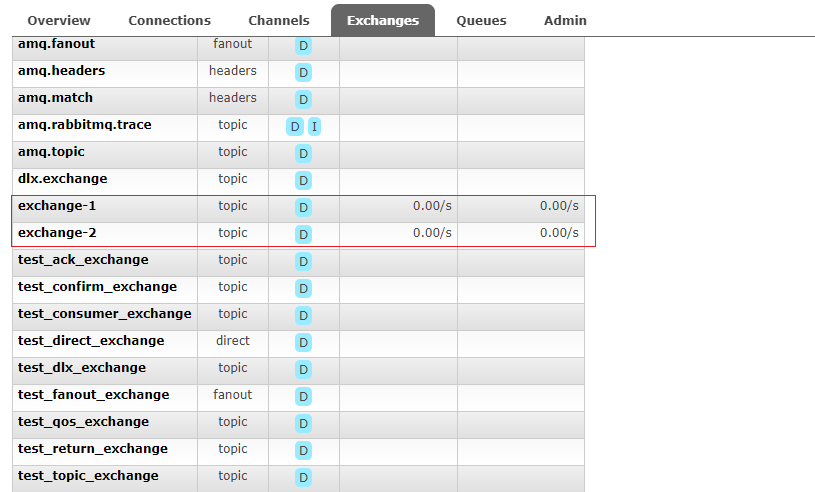Click exchange-2 message rate out 0.00/s
815x492 pixels.
tap(559, 233)
